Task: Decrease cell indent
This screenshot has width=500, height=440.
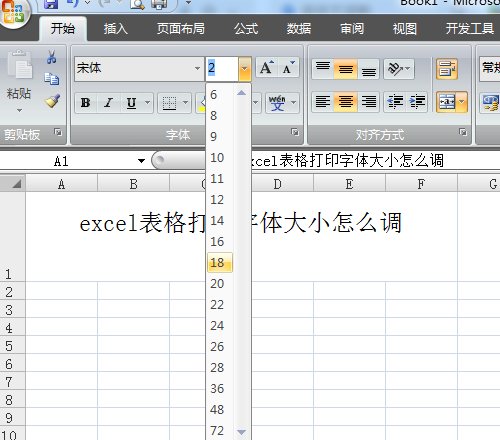Action: click(x=395, y=102)
